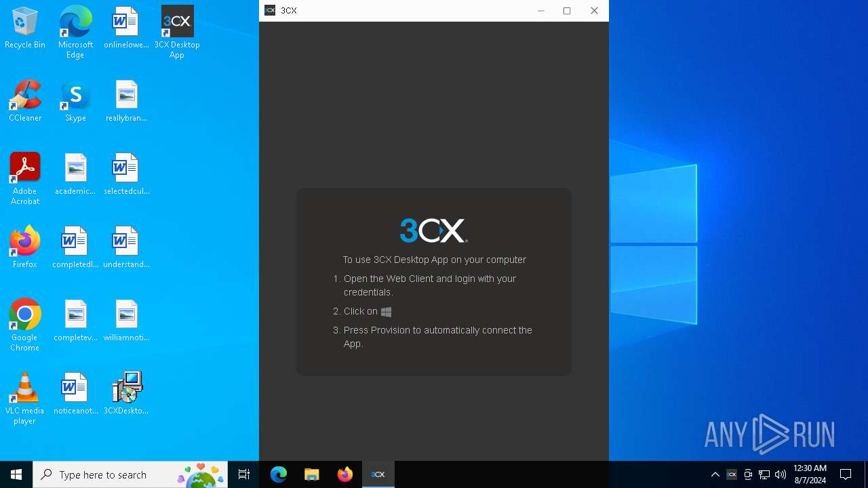Click the 3CX taskbar button
This screenshot has width=868, height=488.
tap(378, 474)
